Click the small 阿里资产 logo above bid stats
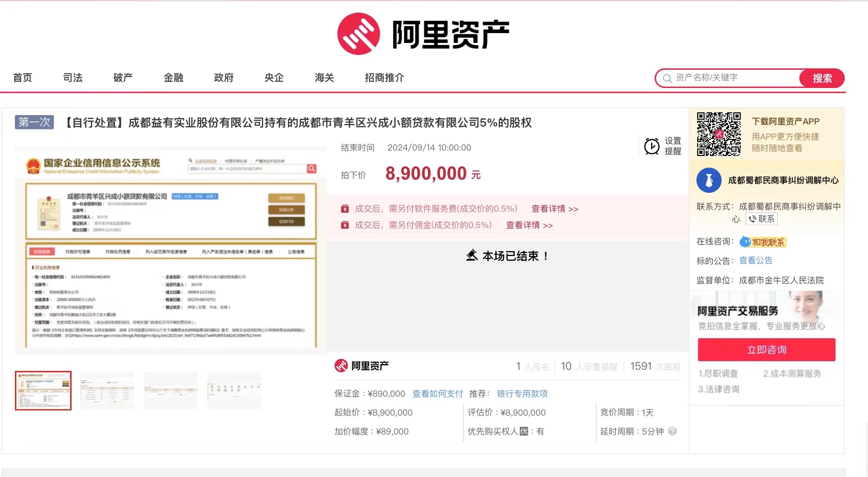868x477 pixels. click(361, 366)
